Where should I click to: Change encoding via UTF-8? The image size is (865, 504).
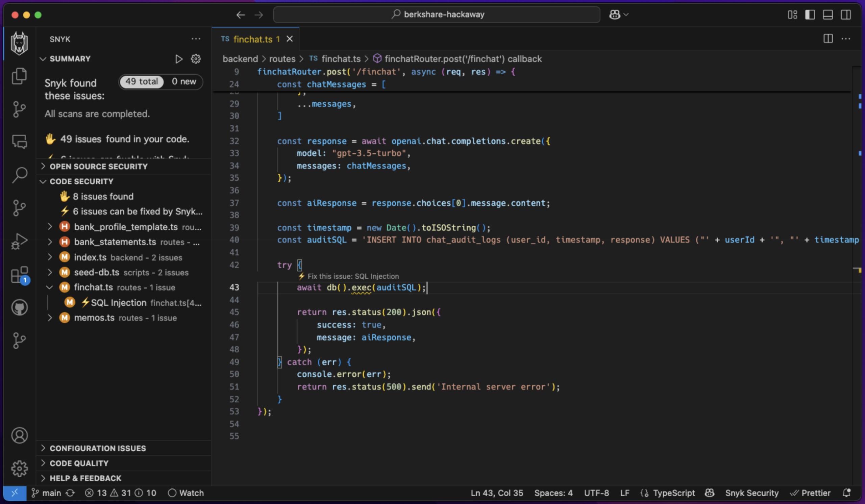(x=597, y=493)
